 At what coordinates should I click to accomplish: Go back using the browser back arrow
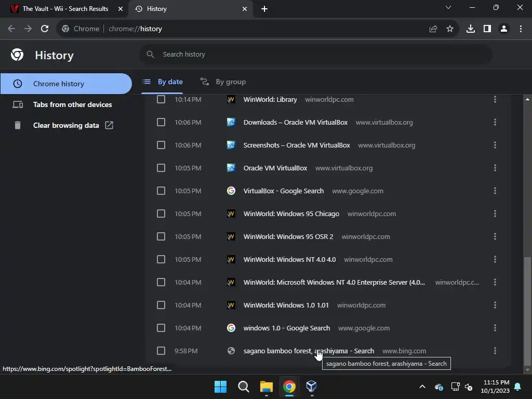click(x=11, y=29)
